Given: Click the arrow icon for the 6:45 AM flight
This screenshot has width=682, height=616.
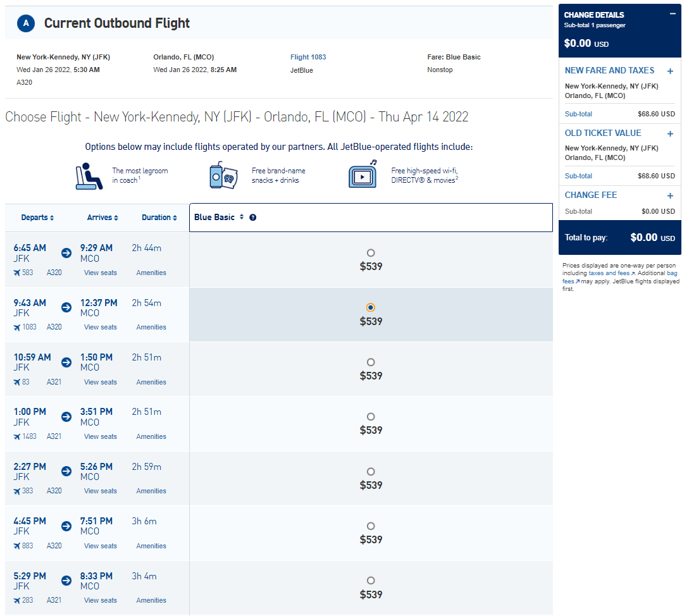Looking at the screenshot, I should (66, 253).
